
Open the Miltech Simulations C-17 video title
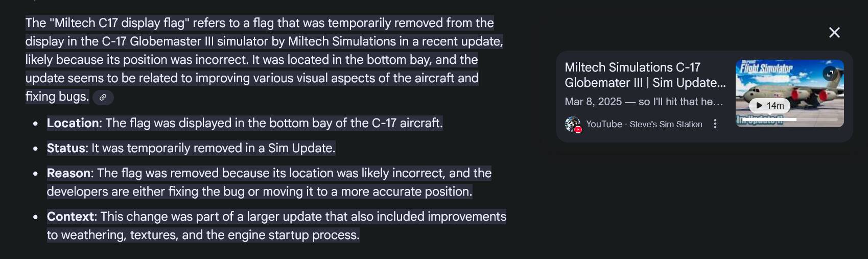coord(645,75)
